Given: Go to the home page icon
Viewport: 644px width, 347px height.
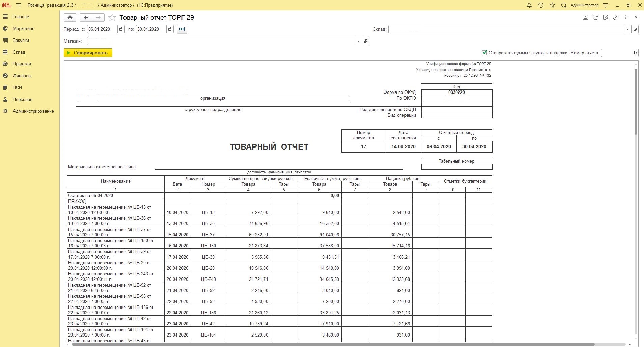Looking at the screenshot, I should tap(70, 17).
